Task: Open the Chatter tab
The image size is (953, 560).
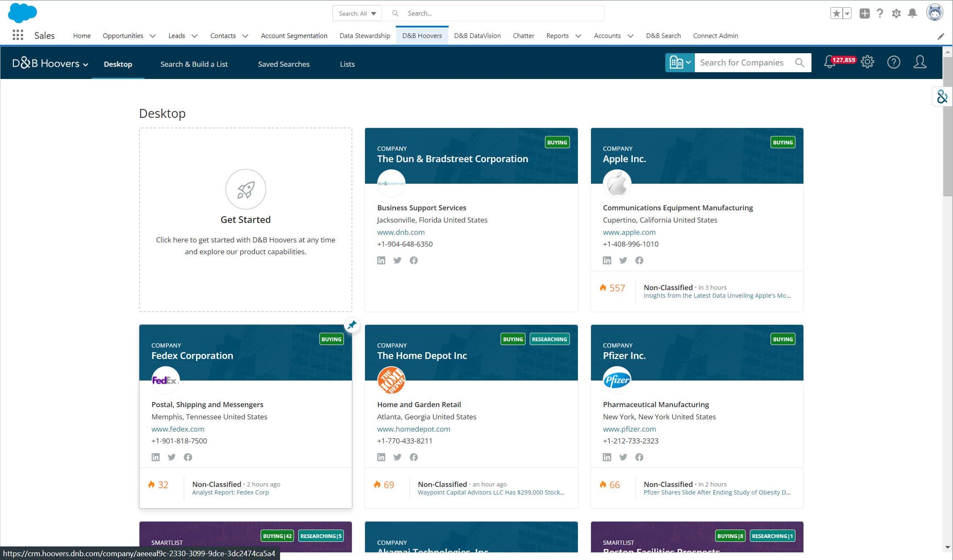Action: coord(523,36)
